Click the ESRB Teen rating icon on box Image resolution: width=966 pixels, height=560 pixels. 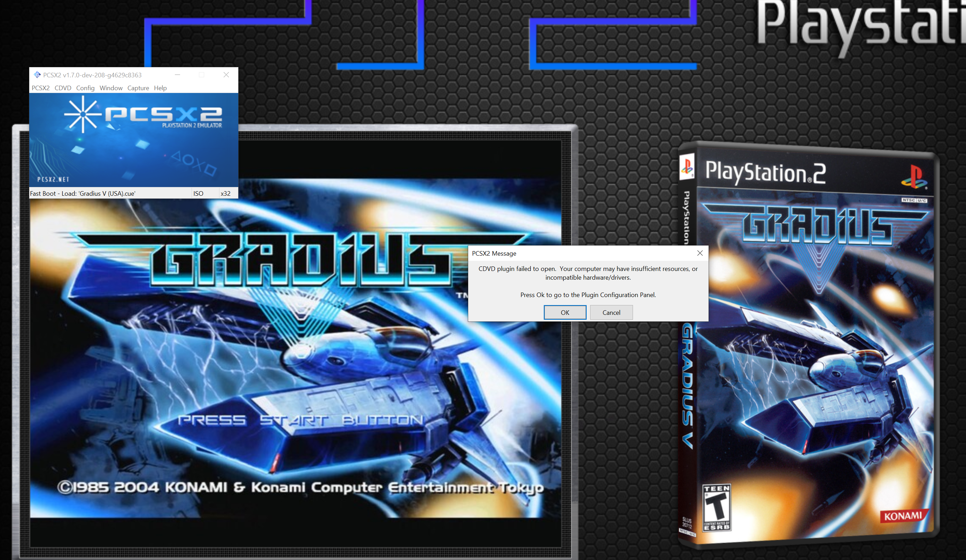click(716, 507)
